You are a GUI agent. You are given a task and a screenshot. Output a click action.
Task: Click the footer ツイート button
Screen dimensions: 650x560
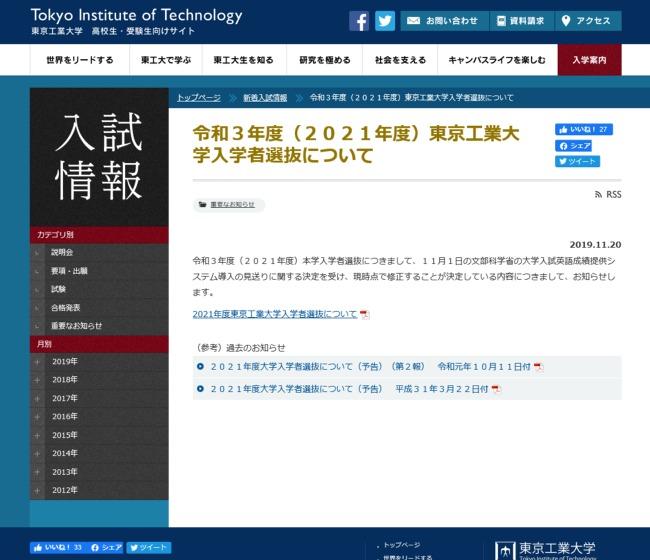(148, 548)
